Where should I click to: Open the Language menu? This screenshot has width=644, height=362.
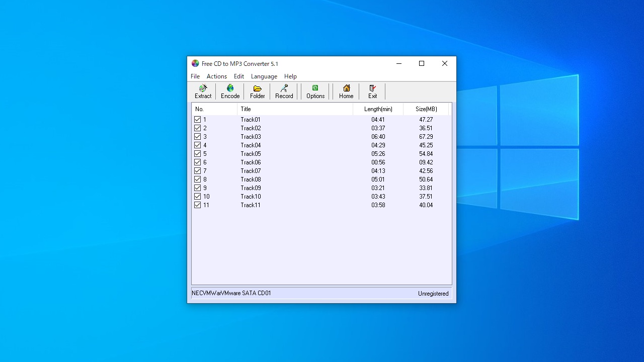(264, 76)
